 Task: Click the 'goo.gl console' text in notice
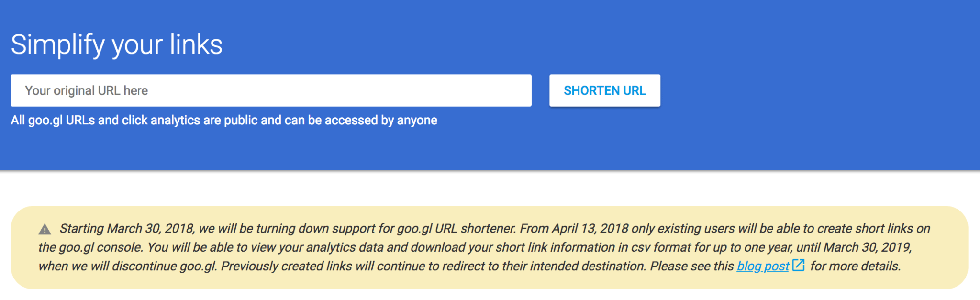[x=100, y=247]
